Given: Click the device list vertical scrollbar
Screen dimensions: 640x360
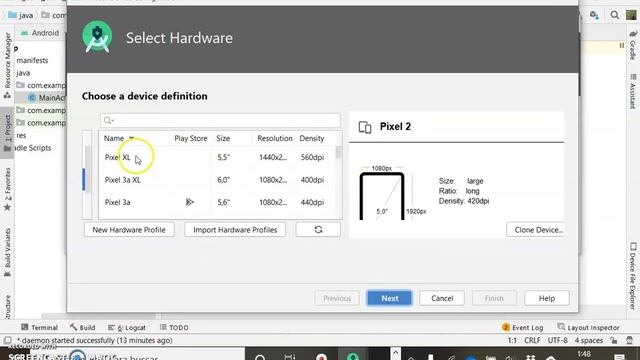Looking at the screenshot, I should (338, 153).
